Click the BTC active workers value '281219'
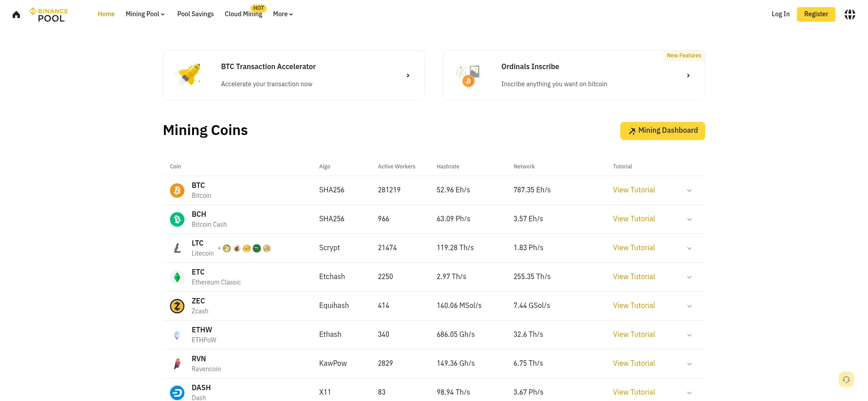 389,190
